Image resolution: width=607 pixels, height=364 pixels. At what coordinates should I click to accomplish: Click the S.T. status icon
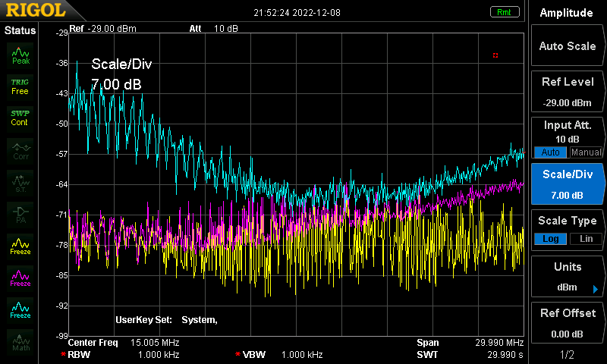20,183
